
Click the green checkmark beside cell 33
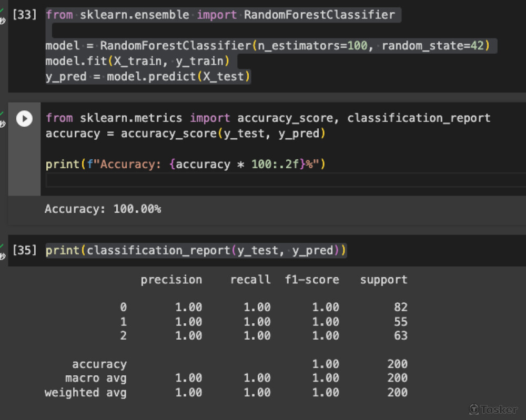(x=2, y=10)
